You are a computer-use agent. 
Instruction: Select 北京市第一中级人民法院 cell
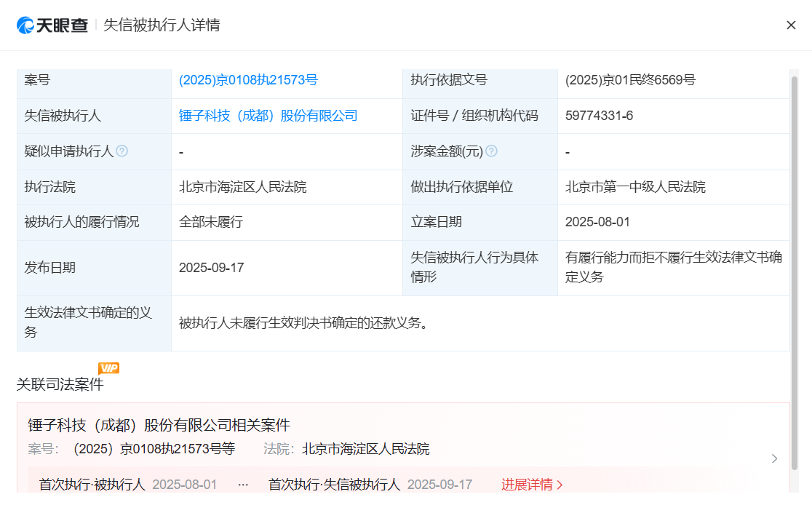point(635,187)
